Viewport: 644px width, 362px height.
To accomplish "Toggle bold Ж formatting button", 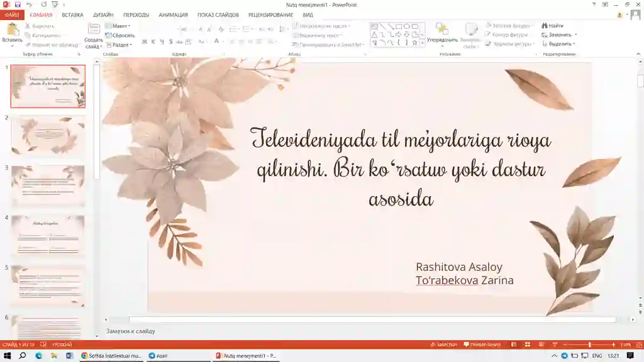I will tap(144, 41).
